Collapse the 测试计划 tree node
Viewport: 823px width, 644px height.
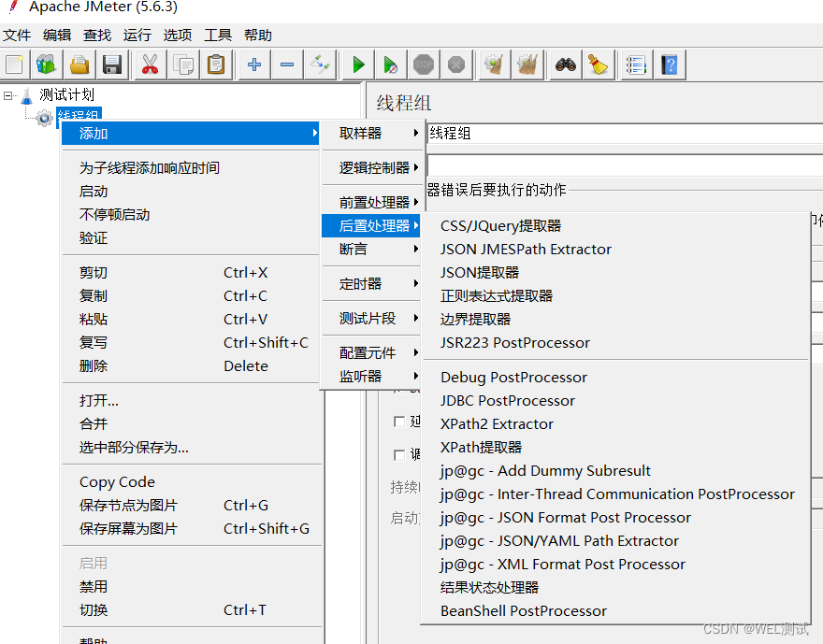(7, 95)
